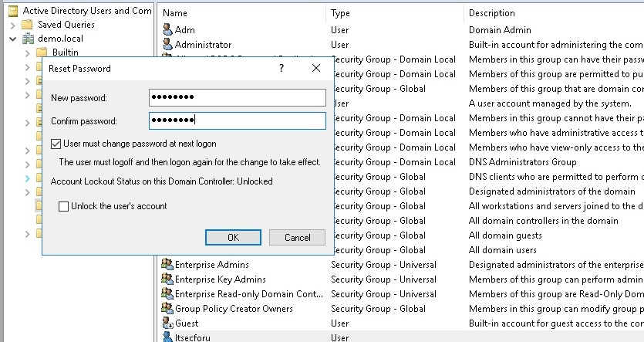Click the Itsecforu user icon
Image resolution: width=644 pixels, height=342 pixels.
click(167, 337)
